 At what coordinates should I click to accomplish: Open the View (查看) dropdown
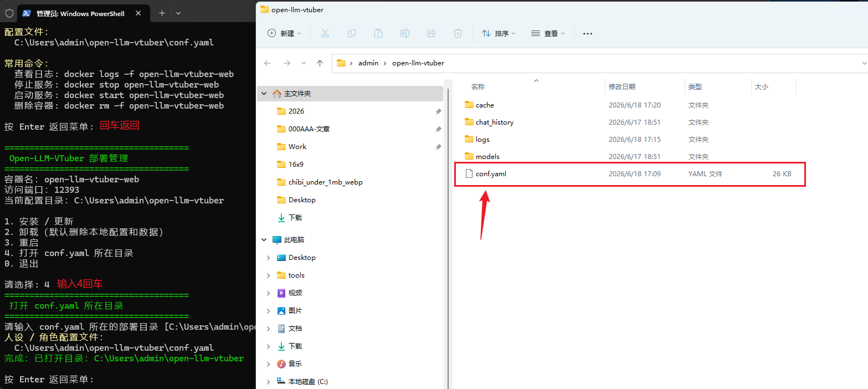[548, 33]
